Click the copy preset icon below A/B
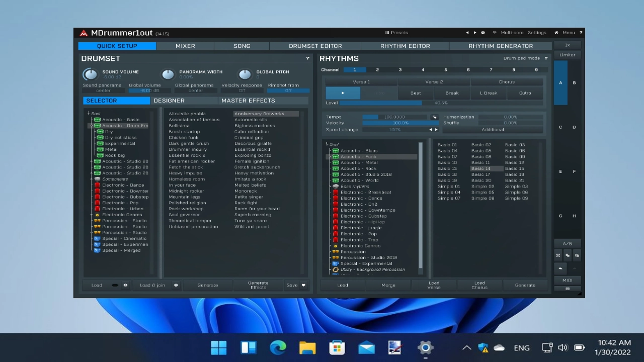Image resolution: width=644 pixels, height=362 pixels. coord(568,255)
